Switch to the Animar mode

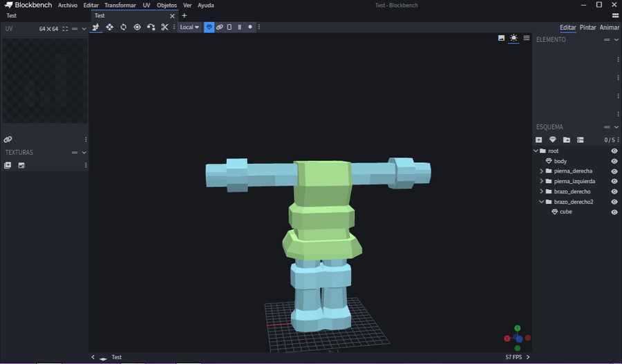610,28
